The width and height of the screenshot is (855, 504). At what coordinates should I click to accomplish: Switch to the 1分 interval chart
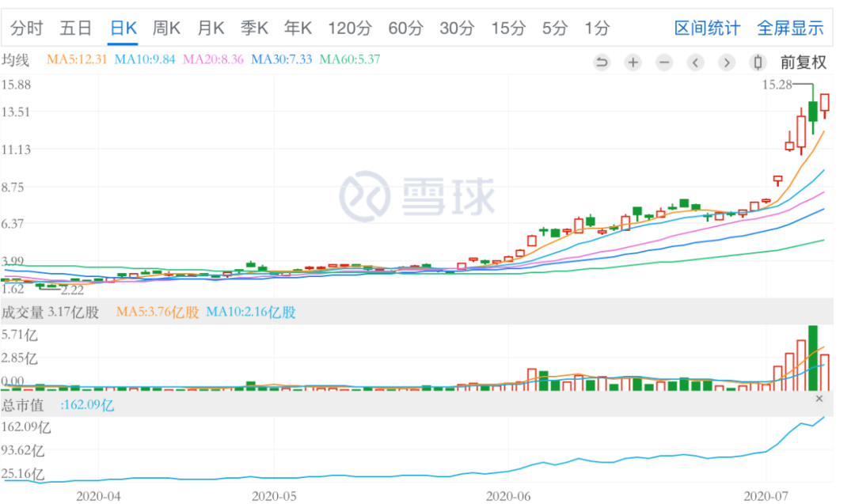597,28
